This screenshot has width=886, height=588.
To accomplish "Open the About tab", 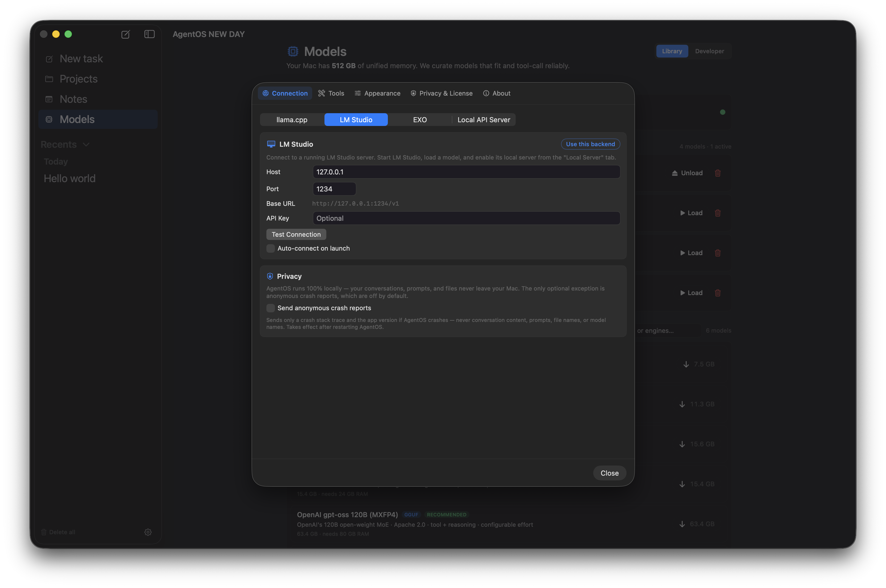I will click(497, 93).
